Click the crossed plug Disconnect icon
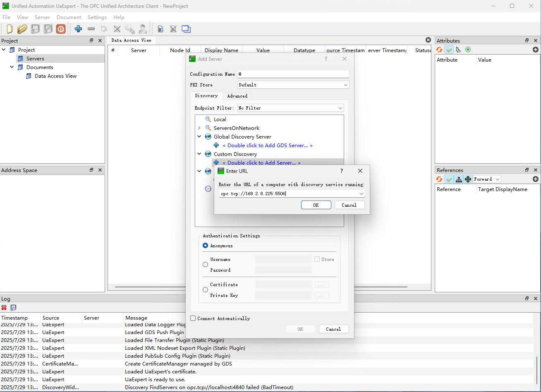 tap(117, 29)
